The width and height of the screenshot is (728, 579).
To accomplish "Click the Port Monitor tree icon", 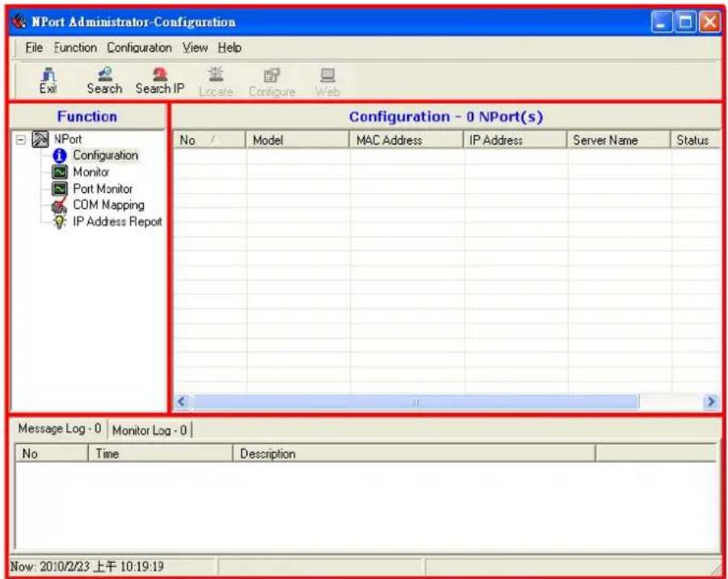I will (60, 189).
